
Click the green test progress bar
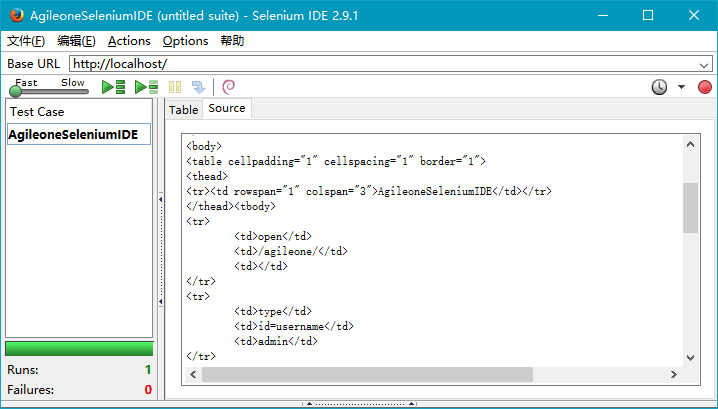pyautogui.click(x=79, y=349)
